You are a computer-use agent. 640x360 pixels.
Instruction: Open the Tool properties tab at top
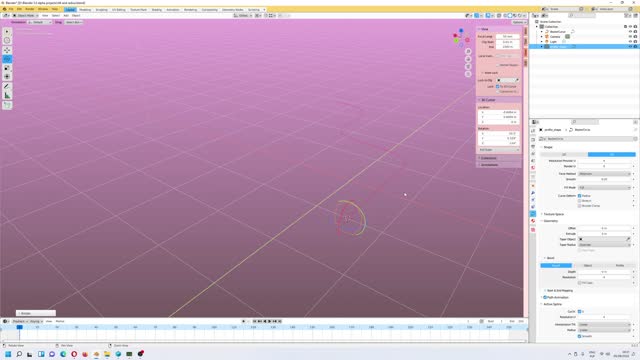point(533,131)
